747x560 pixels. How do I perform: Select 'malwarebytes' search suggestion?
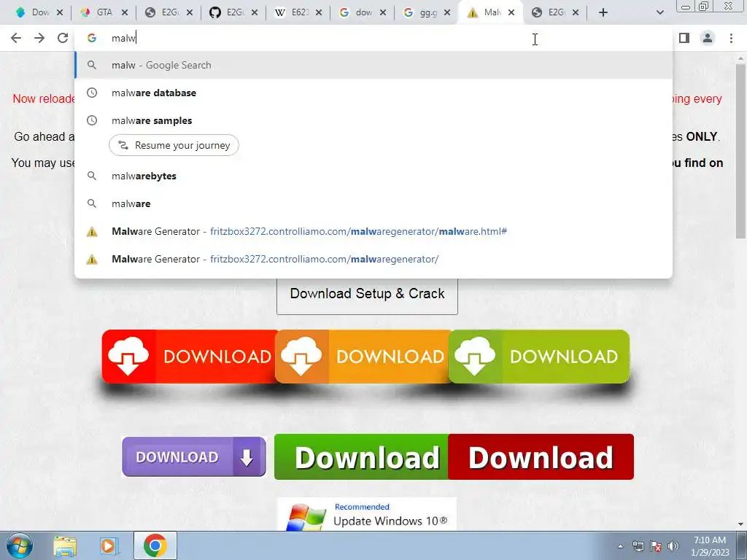pos(373,176)
